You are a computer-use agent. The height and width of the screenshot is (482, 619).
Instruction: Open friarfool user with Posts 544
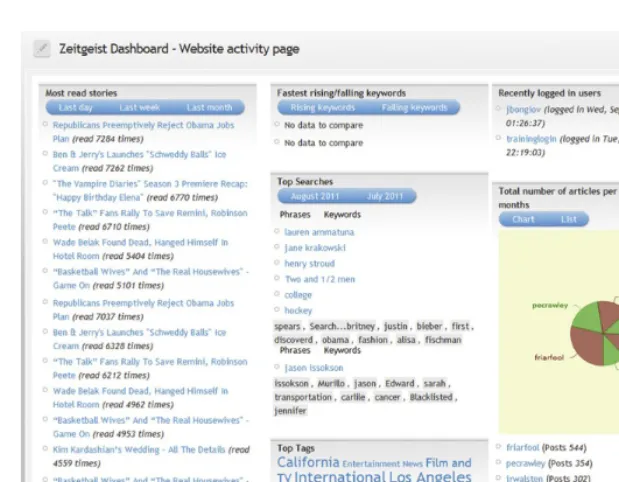click(523, 447)
